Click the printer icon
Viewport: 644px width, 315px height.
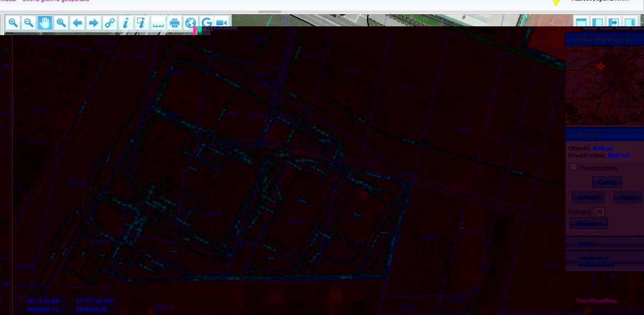pyautogui.click(x=174, y=22)
